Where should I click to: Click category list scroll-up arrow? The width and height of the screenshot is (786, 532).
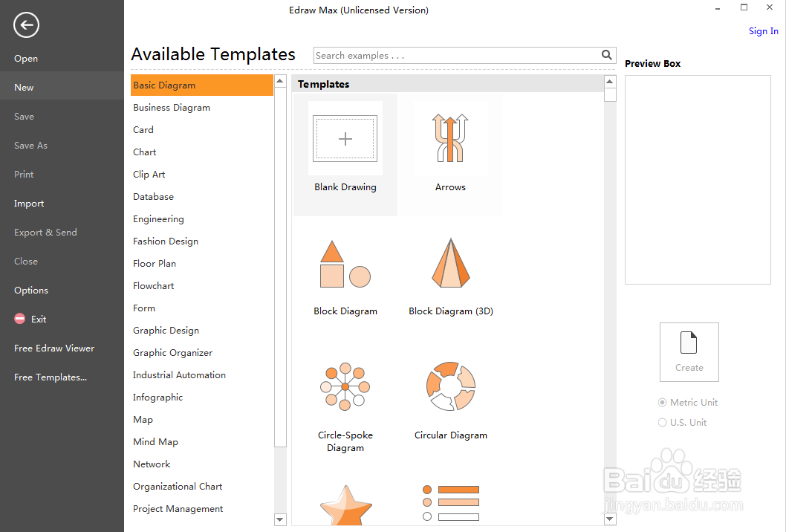click(280, 81)
